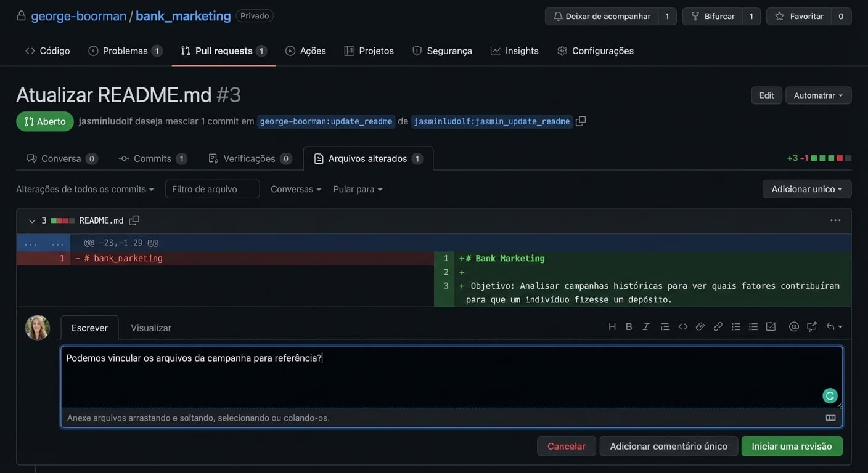Click the Grammarly green circle icon
This screenshot has height=473, width=868.
(830, 396)
